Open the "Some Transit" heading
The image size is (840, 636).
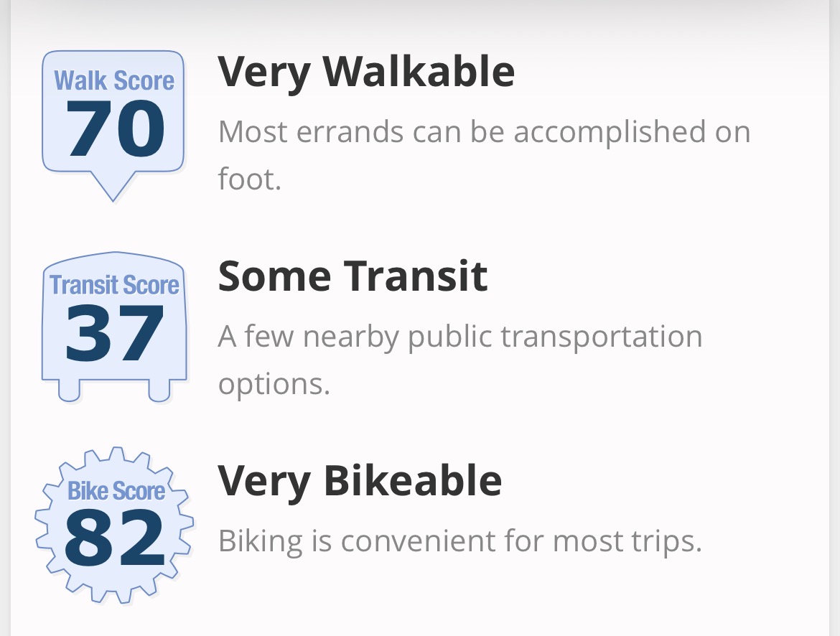tap(353, 276)
